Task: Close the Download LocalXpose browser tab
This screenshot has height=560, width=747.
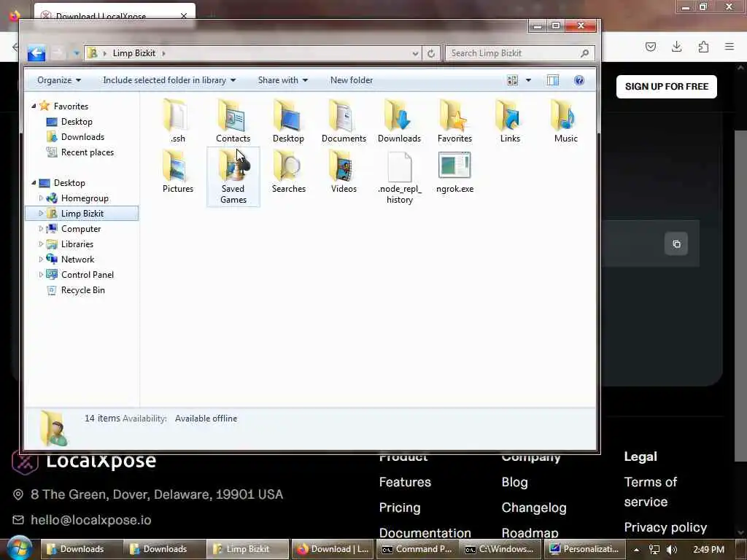Action: tap(184, 16)
